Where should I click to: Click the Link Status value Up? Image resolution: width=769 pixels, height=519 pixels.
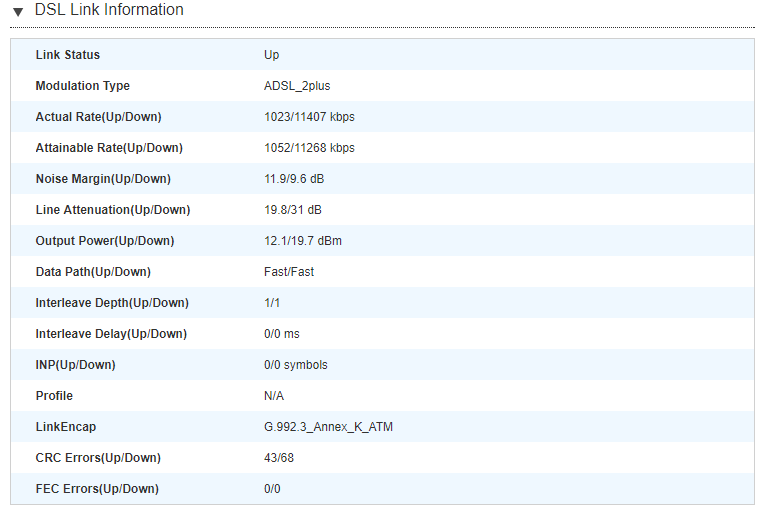click(271, 55)
